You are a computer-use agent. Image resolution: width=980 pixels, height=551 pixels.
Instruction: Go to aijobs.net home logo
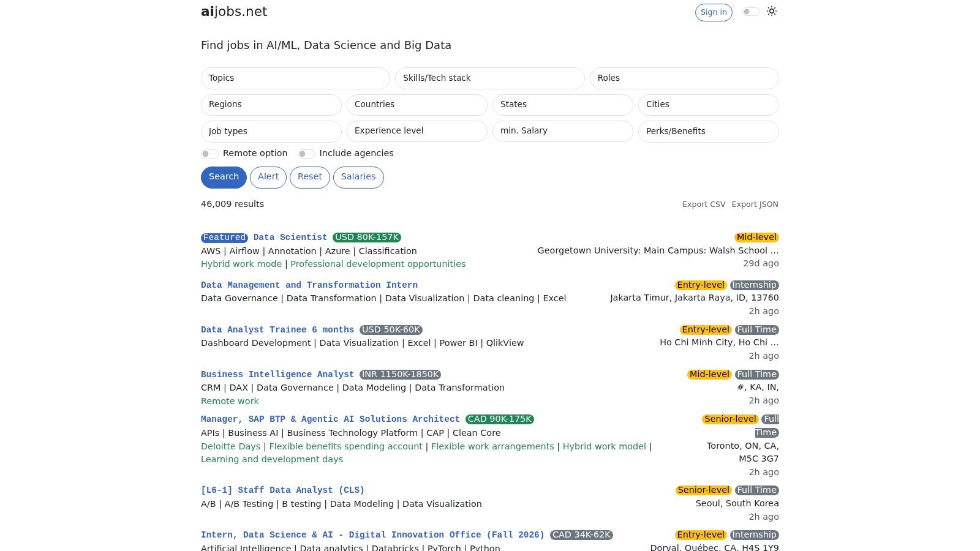[234, 12]
